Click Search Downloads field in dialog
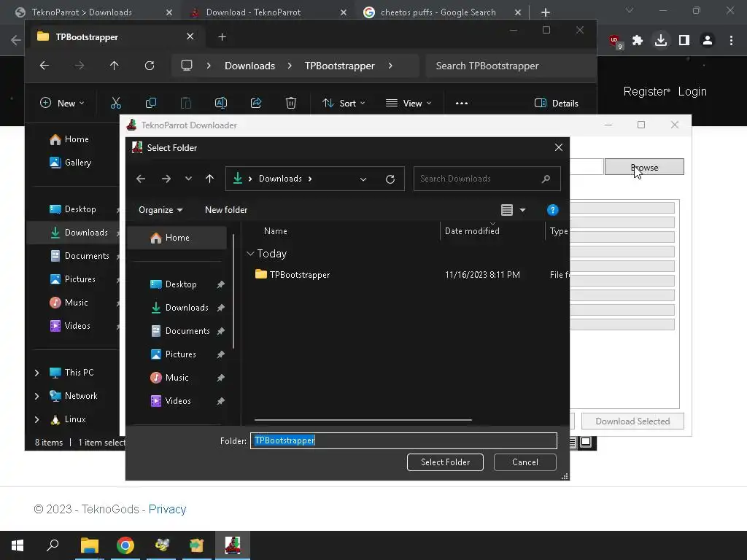 tap(487, 179)
